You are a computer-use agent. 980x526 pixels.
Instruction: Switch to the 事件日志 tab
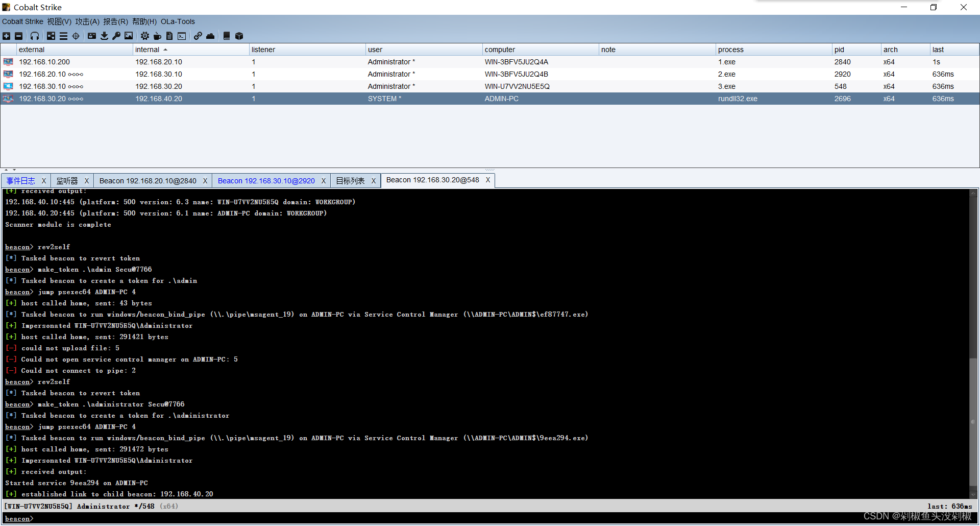[x=21, y=181]
